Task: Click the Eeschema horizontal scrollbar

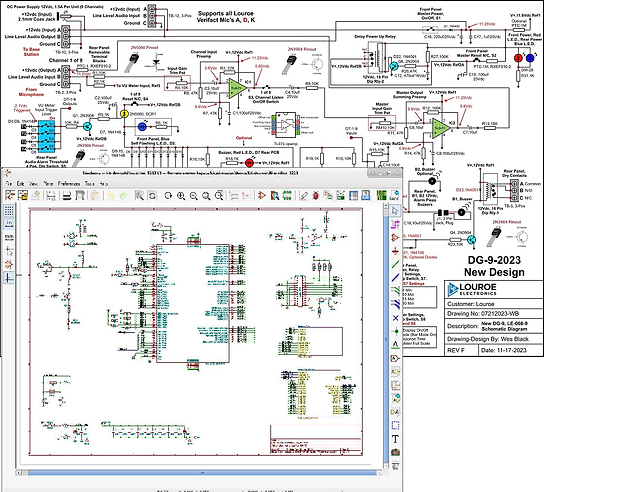Action: click(199, 473)
